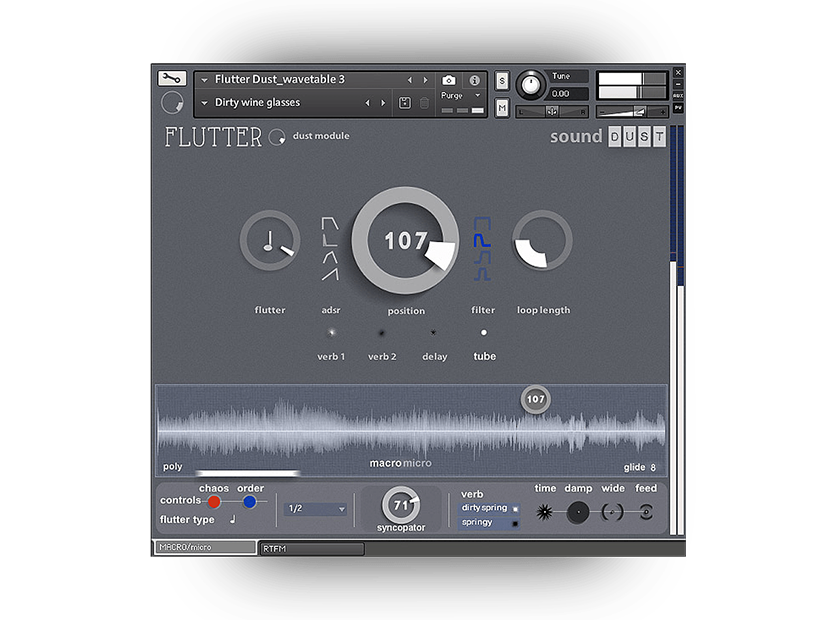This screenshot has height=620, width=830.
Task: Click the flutter knob
Action: 270,240
